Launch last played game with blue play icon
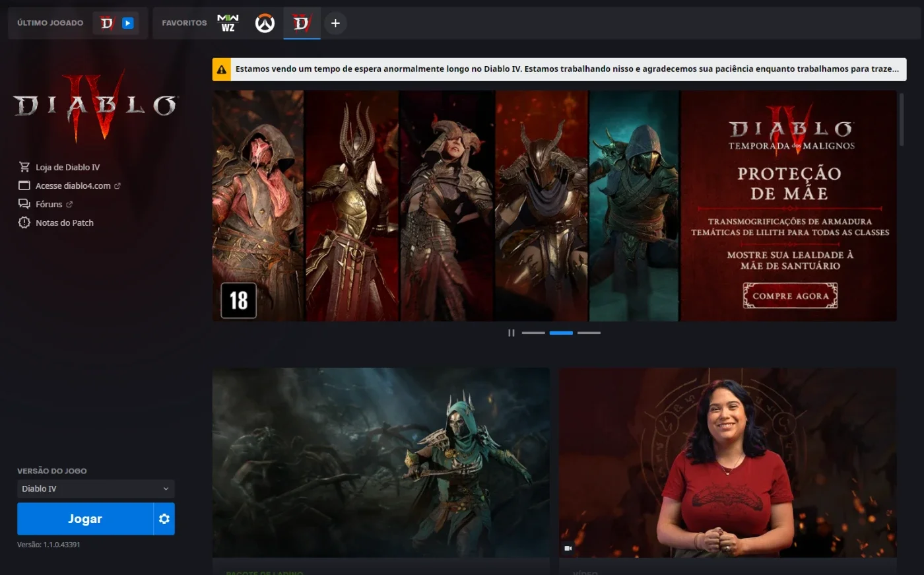This screenshot has height=575, width=924. (128, 23)
